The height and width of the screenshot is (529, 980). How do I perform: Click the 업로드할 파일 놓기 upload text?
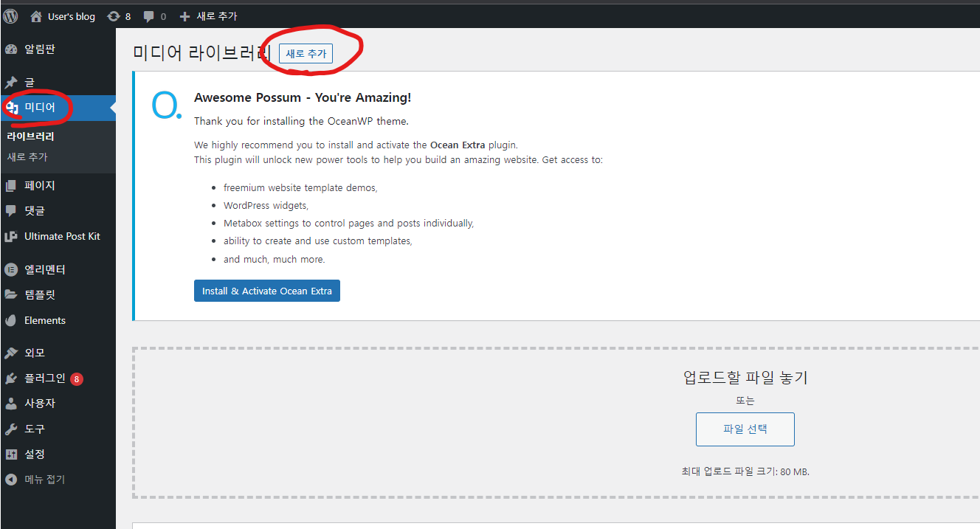745,378
